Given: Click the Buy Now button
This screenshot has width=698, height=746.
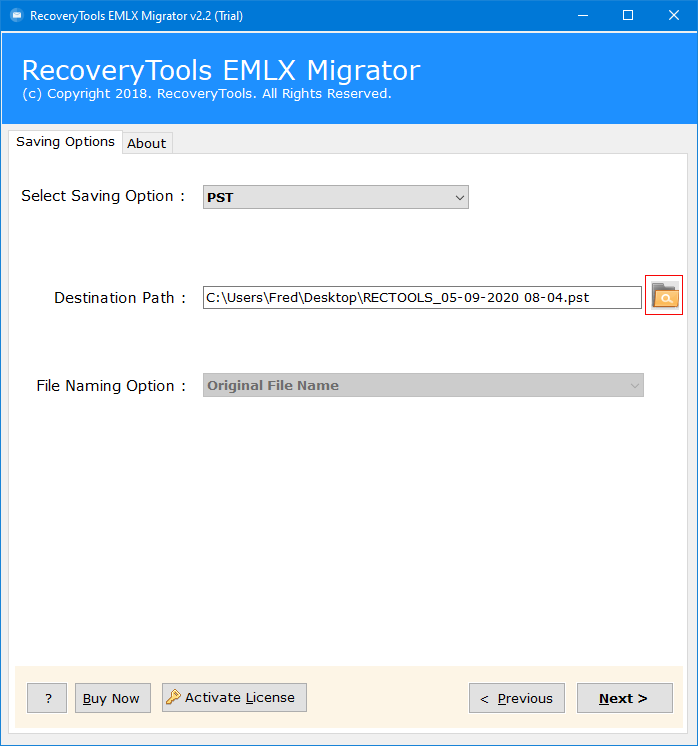Looking at the screenshot, I should click(x=113, y=698).
